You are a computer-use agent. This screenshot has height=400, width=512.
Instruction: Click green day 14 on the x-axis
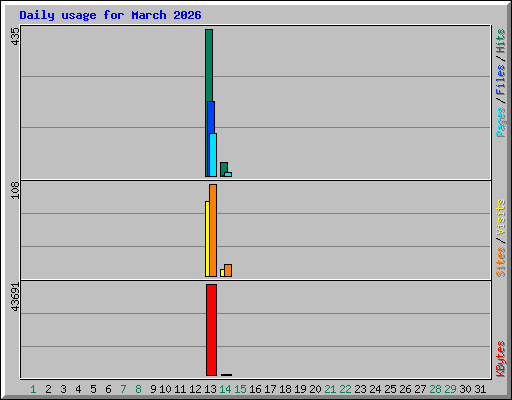point(225,389)
